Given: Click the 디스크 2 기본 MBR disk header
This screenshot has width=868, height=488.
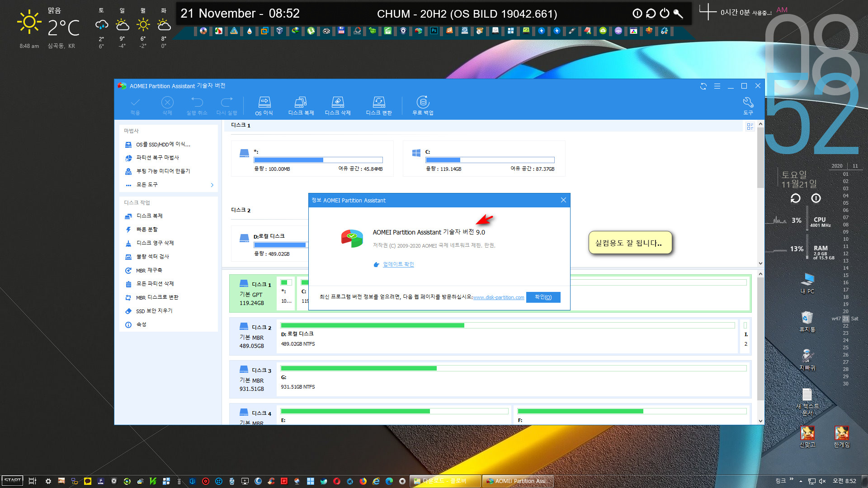Looking at the screenshot, I should point(253,336).
